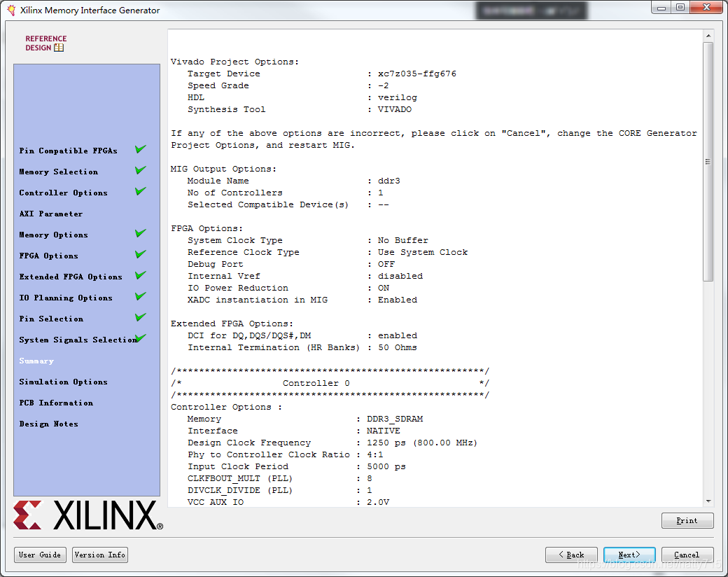Open Simulation Options step
This screenshot has height=577, width=728.
(63, 382)
